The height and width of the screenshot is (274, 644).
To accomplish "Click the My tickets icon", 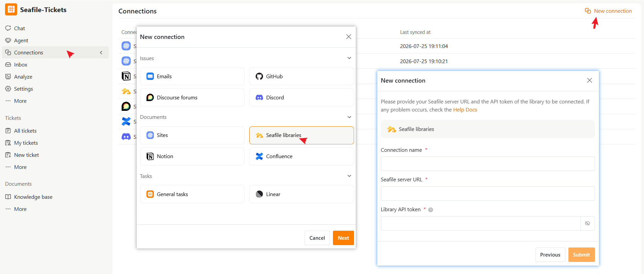I will [8, 143].
